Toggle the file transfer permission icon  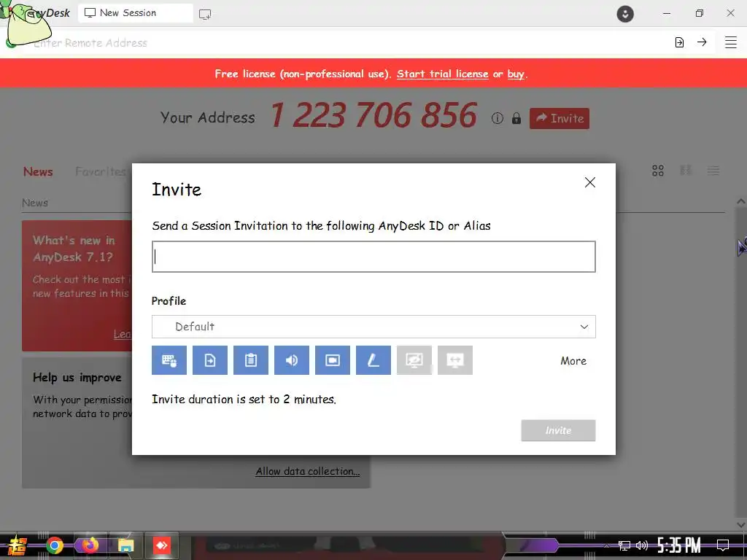210,360
